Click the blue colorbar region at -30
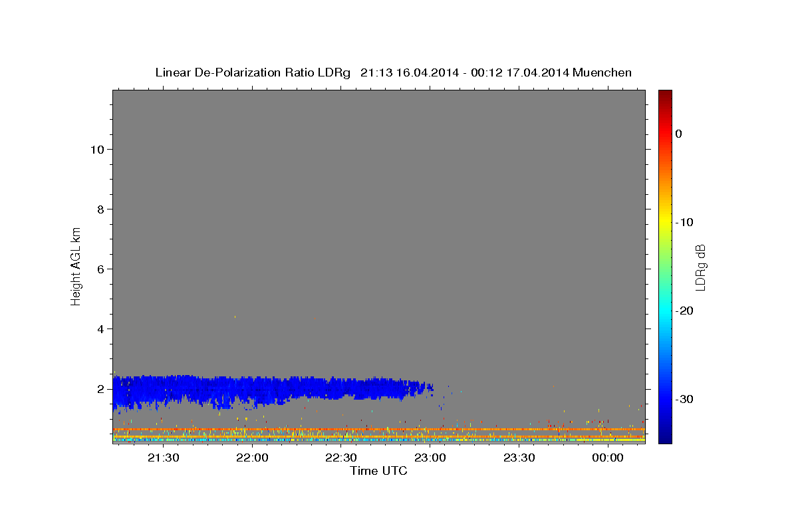Image resolution: width=798 pixels, height=532 pixels. click(x=665, y=399)
